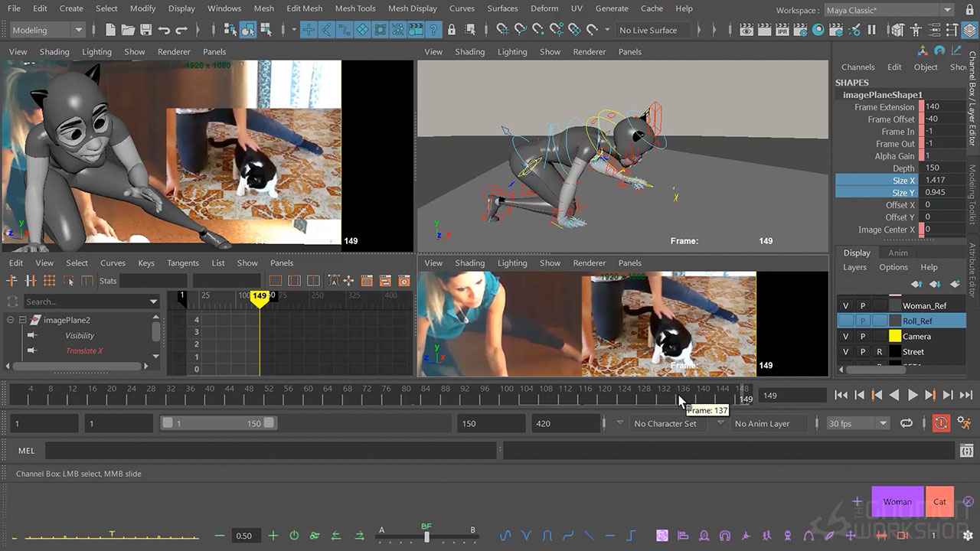The width and height of the screenshot is (980, 551).
Task: Click the purple Woman button
Action: pos(897,502)
